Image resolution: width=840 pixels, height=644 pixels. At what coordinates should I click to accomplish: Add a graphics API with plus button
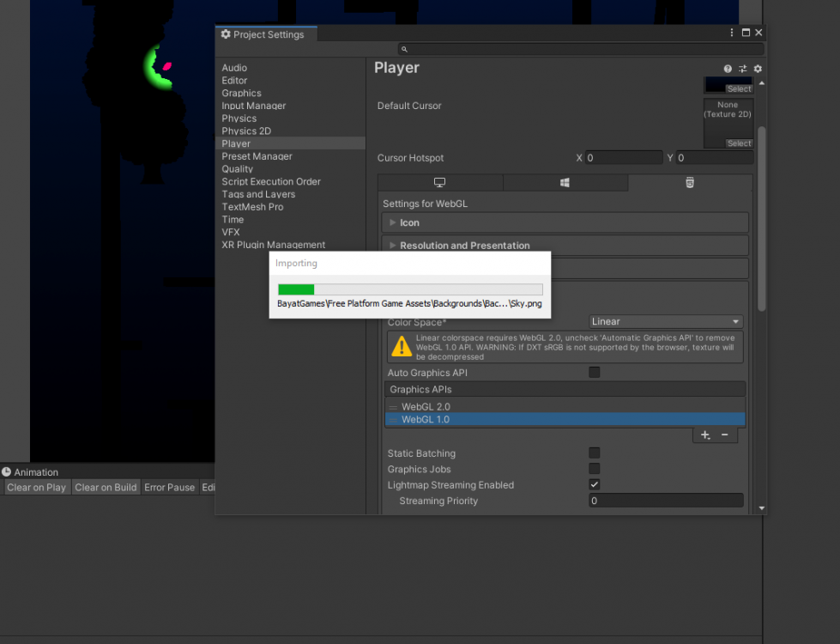pos(705,435)
